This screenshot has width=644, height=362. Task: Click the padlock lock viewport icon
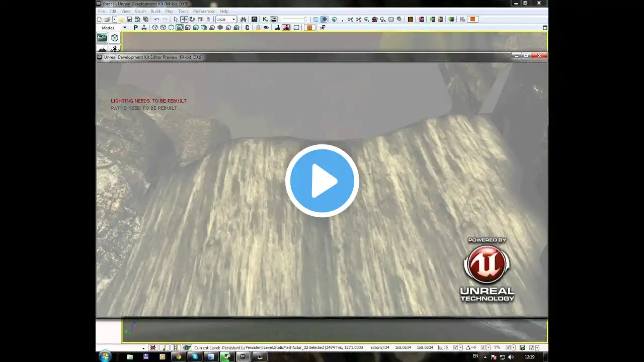click(x=258, y=28)
